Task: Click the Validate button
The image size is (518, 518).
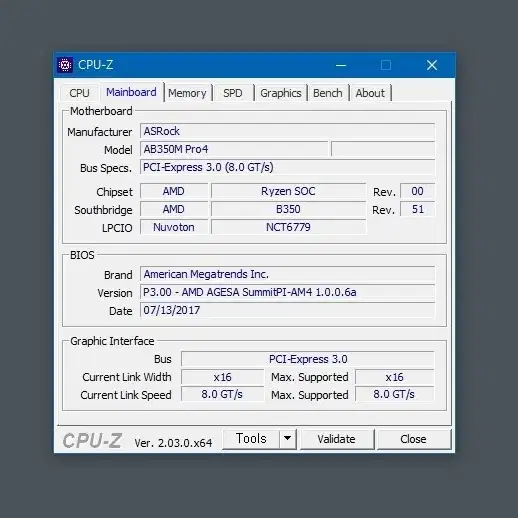Action: tap(337, 439)
